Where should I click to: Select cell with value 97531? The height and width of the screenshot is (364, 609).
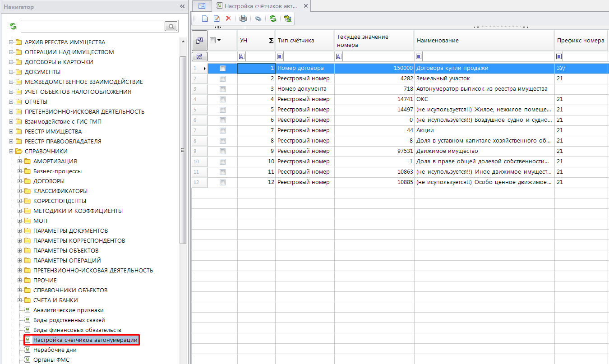point(374,151)
